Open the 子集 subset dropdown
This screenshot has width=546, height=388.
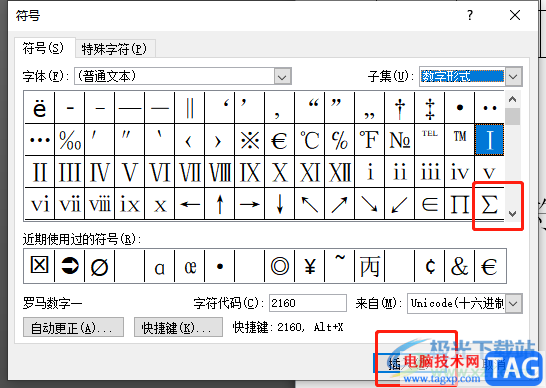[x=513, y=76]
